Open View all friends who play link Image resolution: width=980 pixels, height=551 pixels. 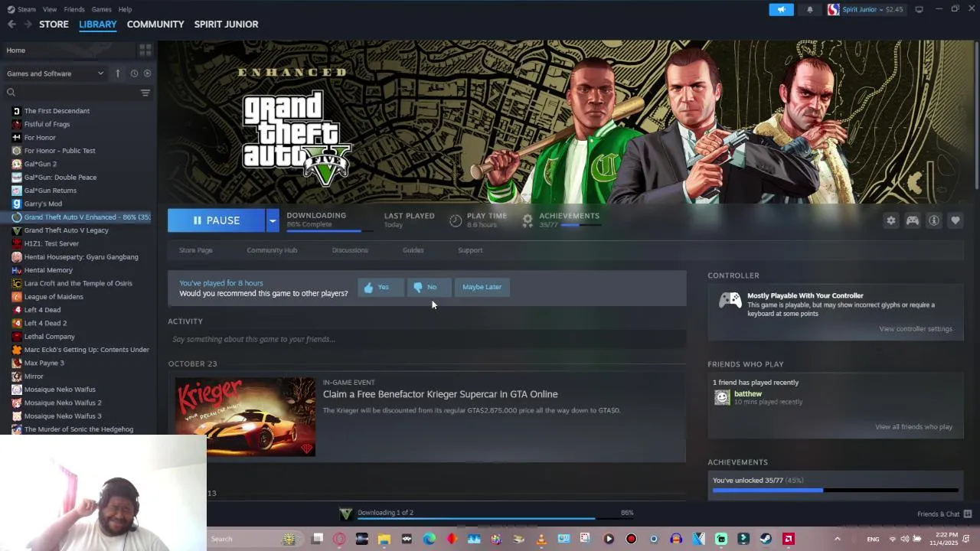[x=913, y=427]
